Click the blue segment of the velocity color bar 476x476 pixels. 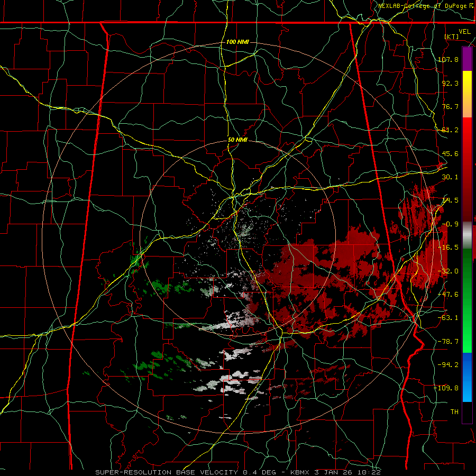(x=467, y=377)
